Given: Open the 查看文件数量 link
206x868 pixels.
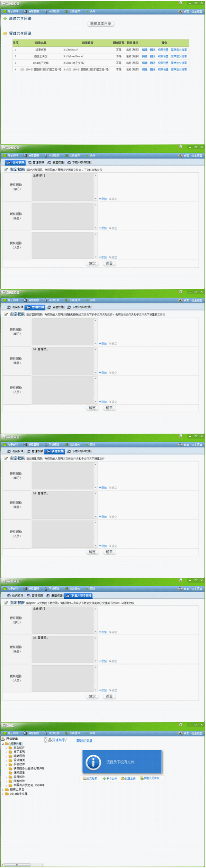Looking at the screenshot, I should point(84,740).
